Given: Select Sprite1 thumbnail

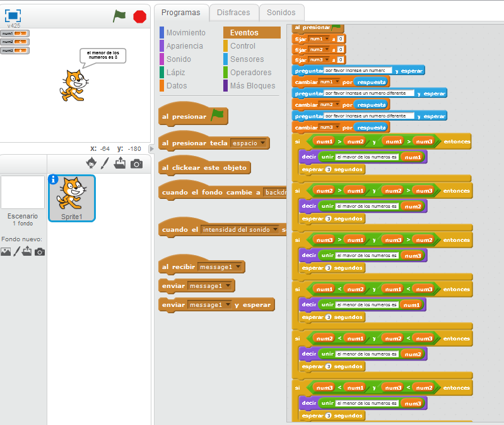Looking at the screenshot, I should [72, 198].
